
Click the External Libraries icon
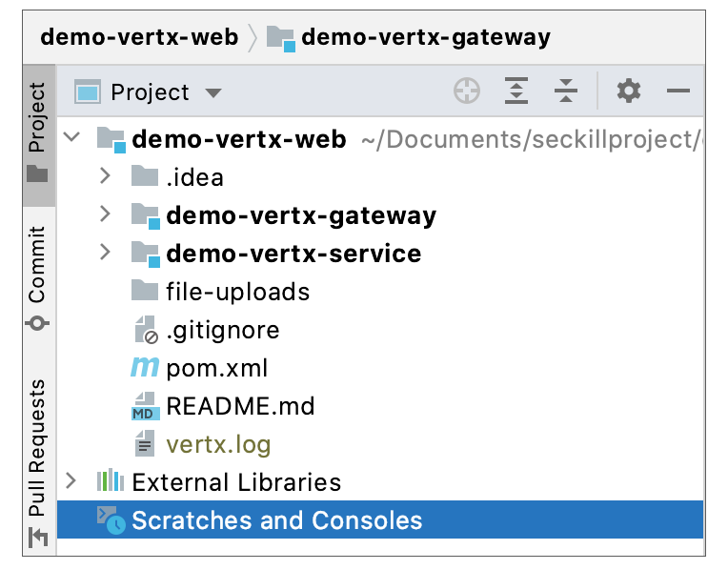pos(111,482)
